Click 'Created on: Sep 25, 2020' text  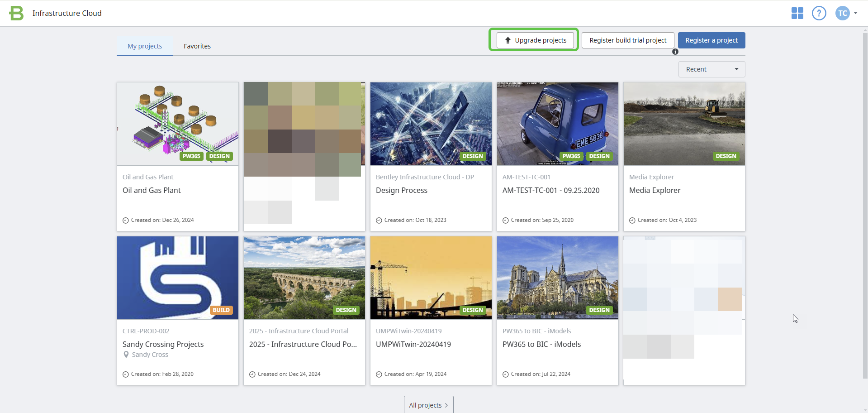tap(542, 220)
